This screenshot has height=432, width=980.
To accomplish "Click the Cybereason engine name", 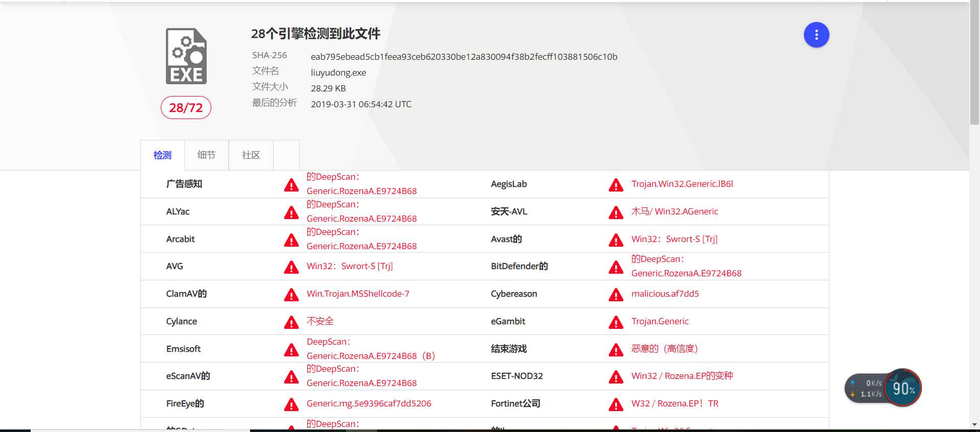I will (x=513, y=294).
